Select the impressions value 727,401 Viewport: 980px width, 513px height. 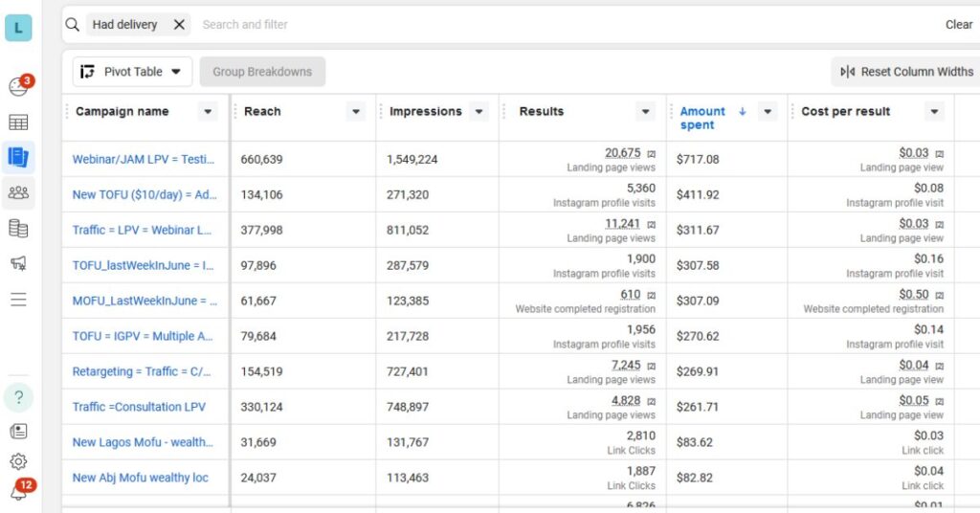pyautogui.click(x=408, y=371)
